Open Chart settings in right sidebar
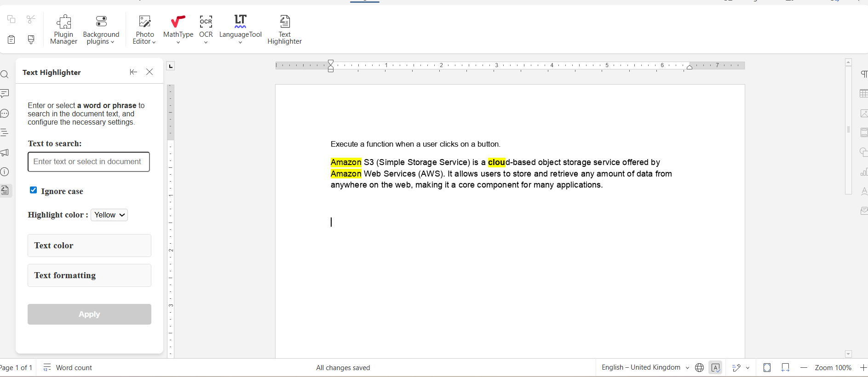 pyautogui.click(x=864, y=172)
